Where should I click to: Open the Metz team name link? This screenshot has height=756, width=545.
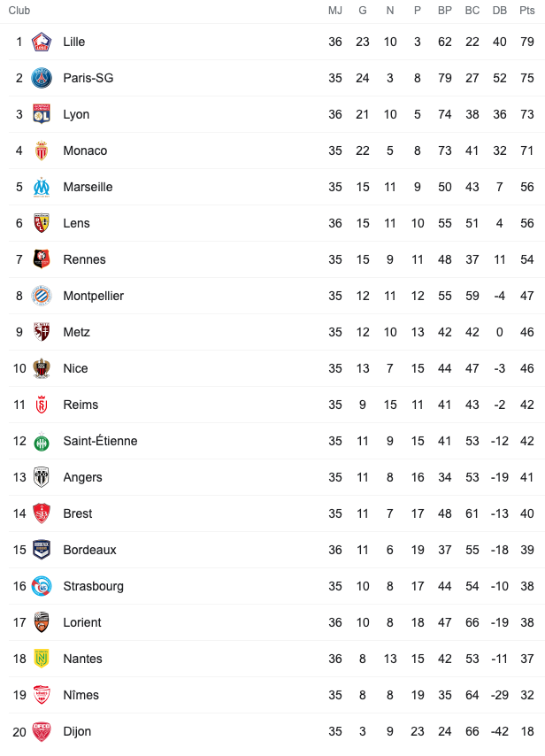click(x=77, y=332)
